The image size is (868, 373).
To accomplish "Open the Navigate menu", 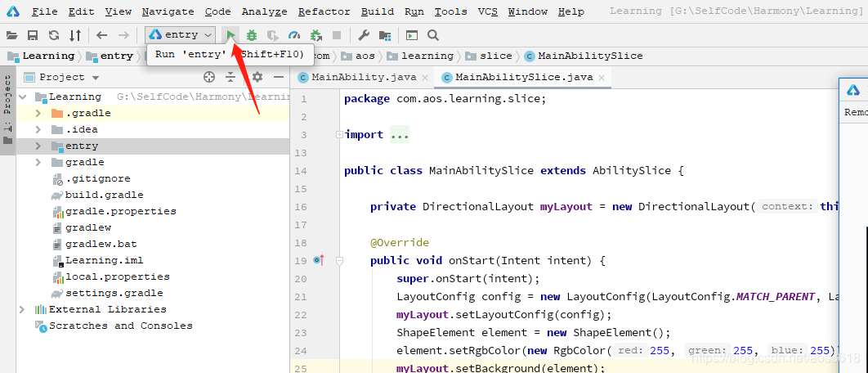I will pyautogui.click(x=168, y=11).
